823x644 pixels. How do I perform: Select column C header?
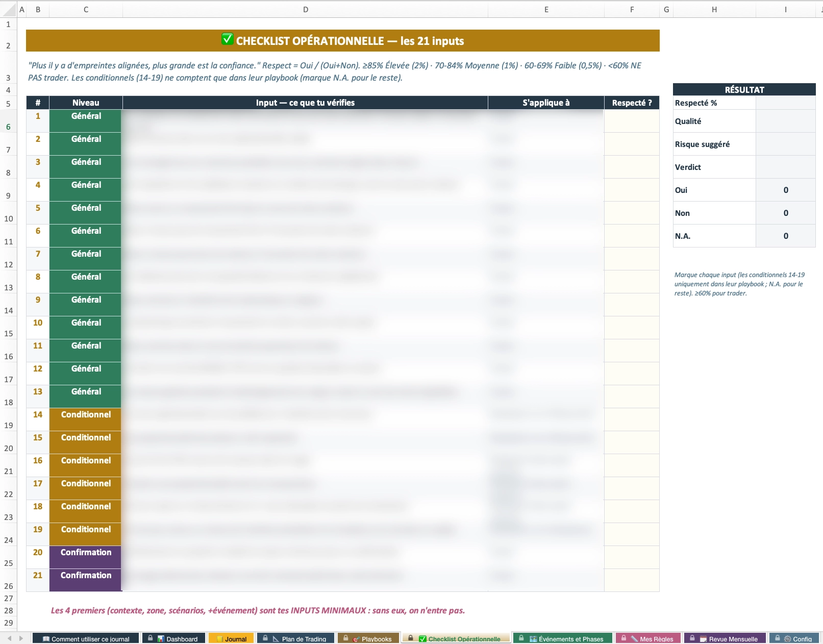(86, 9)
